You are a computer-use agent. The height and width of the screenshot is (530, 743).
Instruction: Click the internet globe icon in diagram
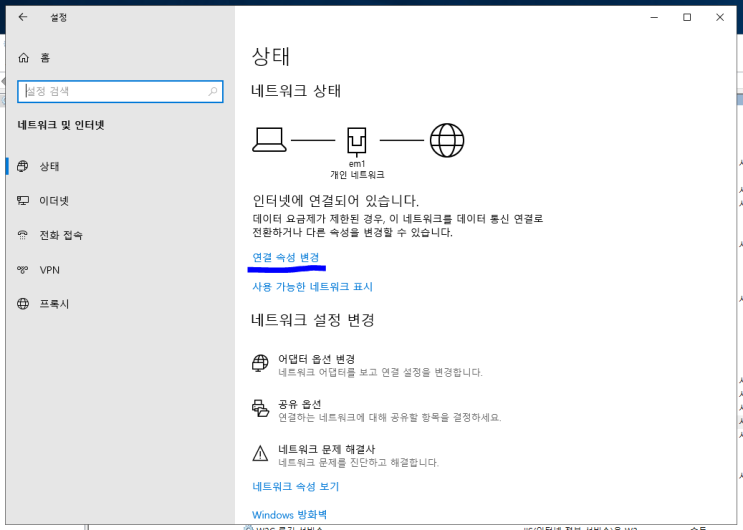click(x=447, y=140)
